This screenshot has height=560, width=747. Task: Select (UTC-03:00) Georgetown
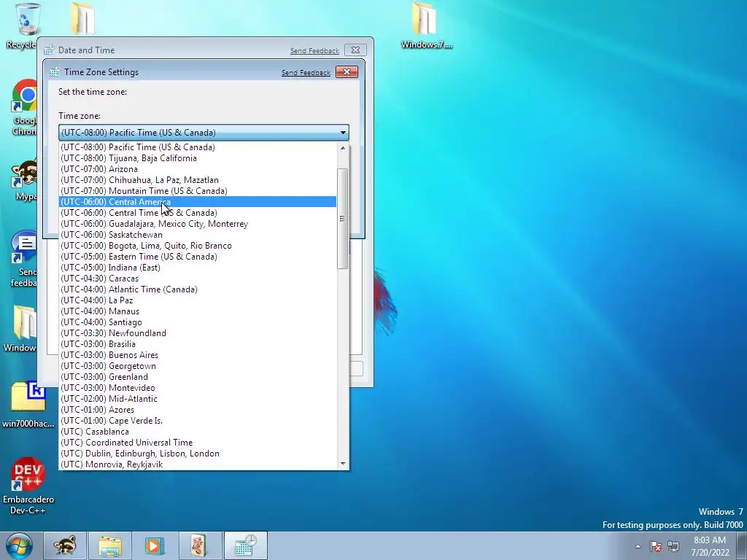(x=198, y=366)
